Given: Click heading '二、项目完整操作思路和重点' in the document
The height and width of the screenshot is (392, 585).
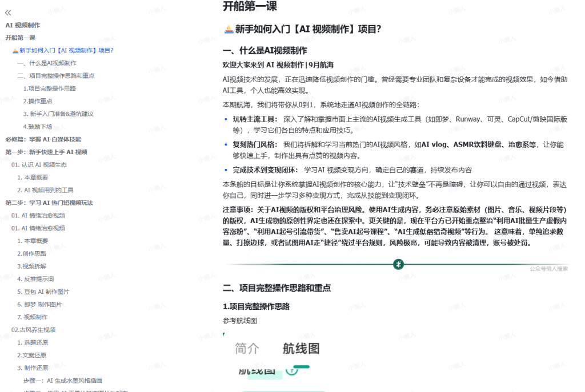Looking at the screenshot, I should click(x=277, y=288).
